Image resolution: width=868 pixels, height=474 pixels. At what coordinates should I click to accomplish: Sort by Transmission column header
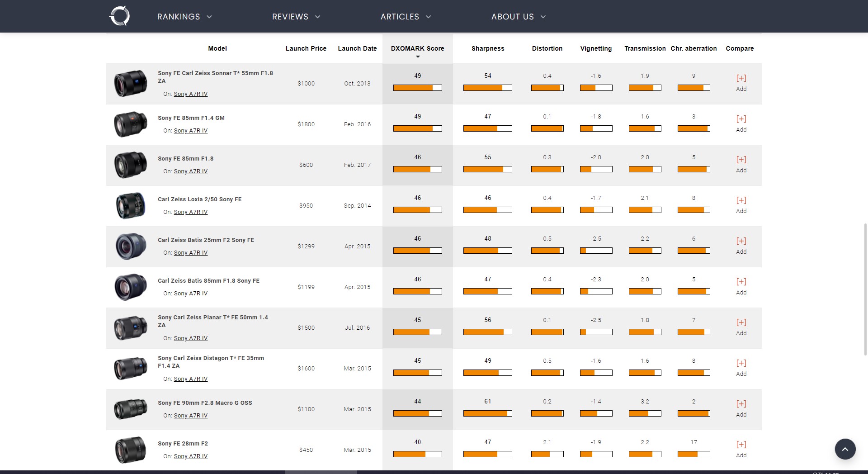tap(645, 48)
